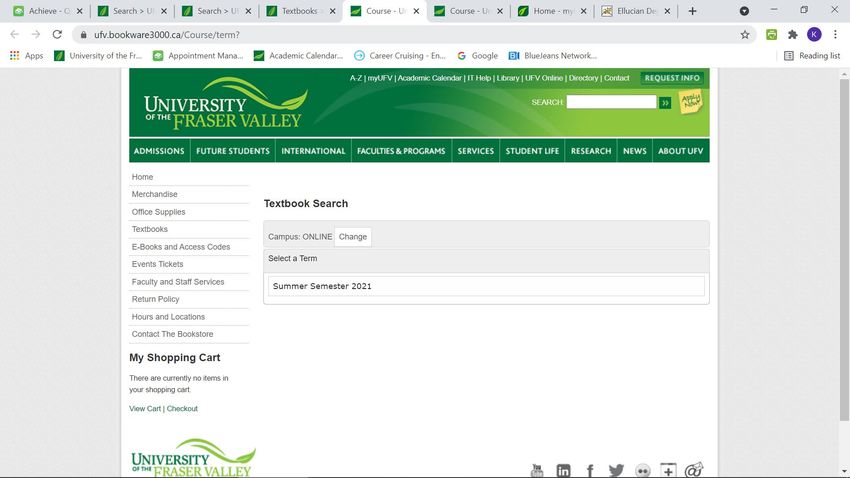Go to Merchandise in the sidebar
Screen dimensions: 850x478
tap(154, 194)
